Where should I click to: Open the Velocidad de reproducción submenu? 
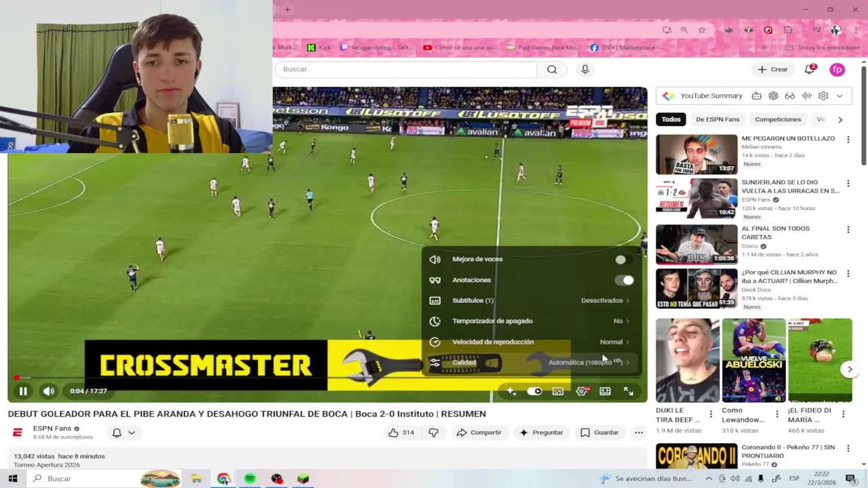(x=530, y=342)
